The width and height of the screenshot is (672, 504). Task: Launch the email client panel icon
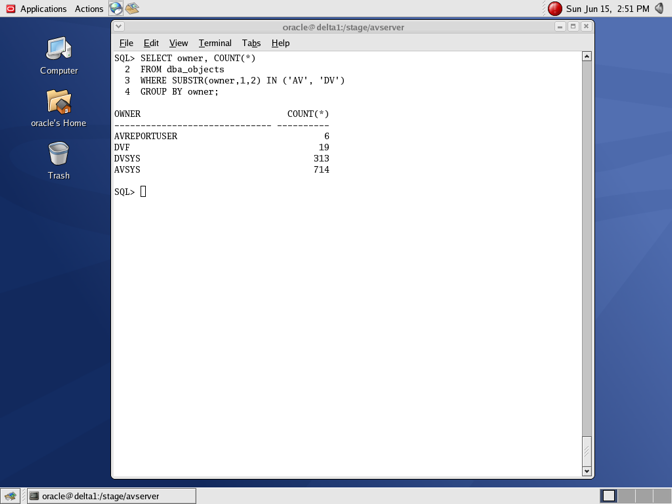pos(132,8)
